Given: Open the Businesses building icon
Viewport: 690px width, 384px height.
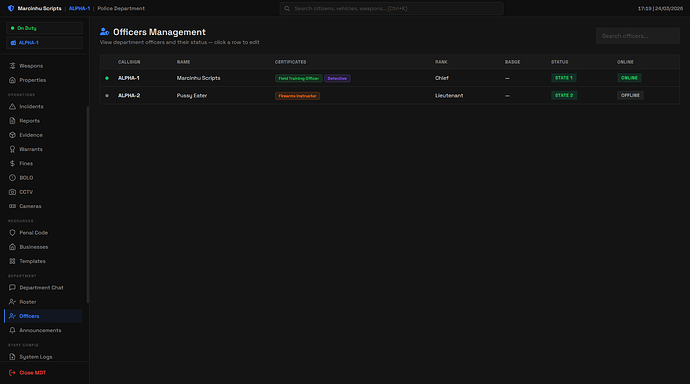Looking at the screenshot, I should click(12, 247).
